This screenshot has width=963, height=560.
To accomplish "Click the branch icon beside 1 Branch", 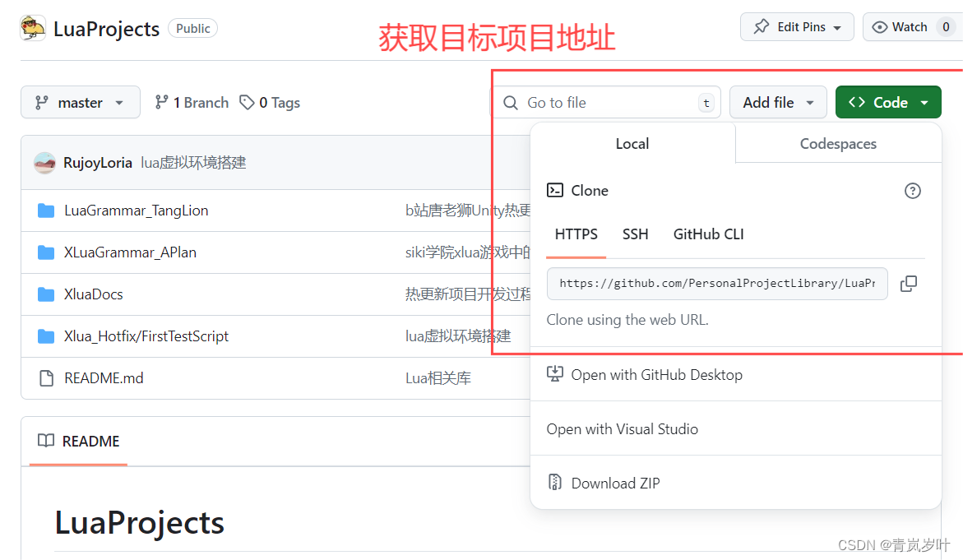I will 161,103.
